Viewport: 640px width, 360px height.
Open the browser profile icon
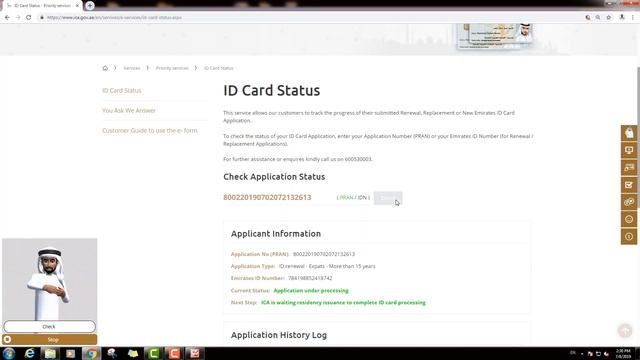(622, 18)
